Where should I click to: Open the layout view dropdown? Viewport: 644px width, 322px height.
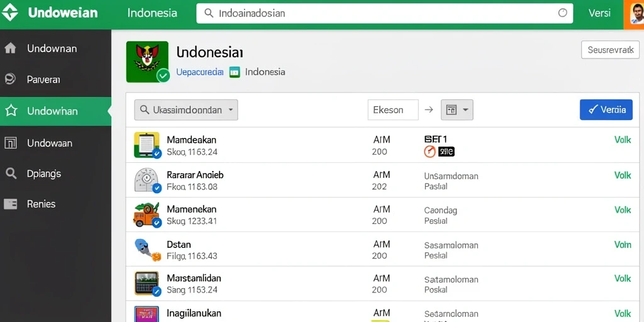coord(457,109)
